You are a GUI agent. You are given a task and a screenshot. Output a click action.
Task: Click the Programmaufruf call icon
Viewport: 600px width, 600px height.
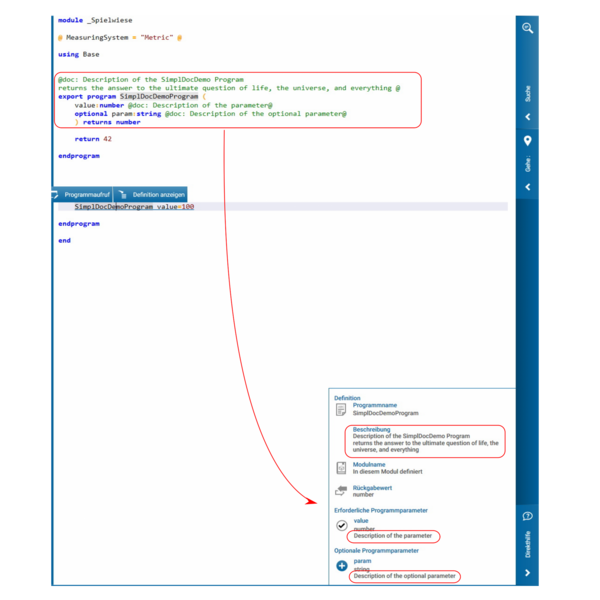55,195
